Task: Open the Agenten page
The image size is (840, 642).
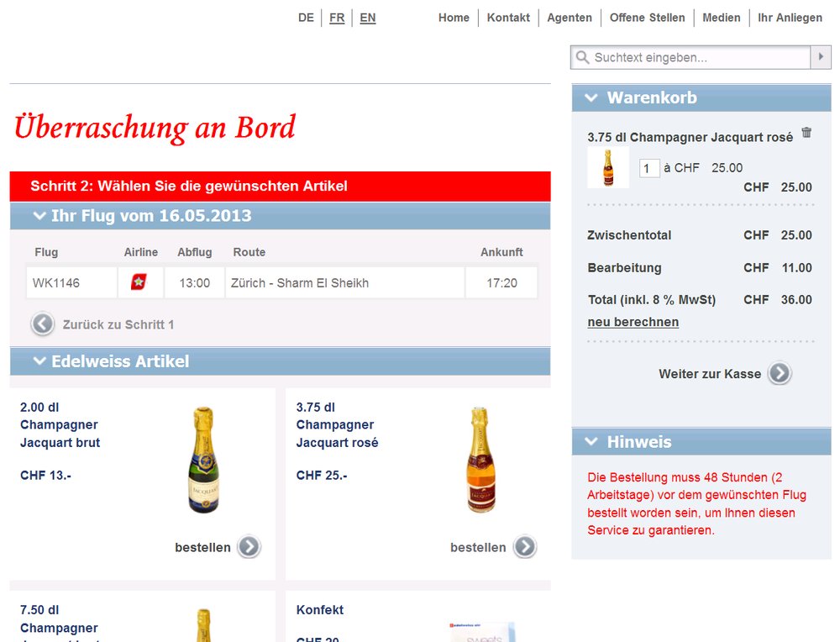Action: coord(570,18)
